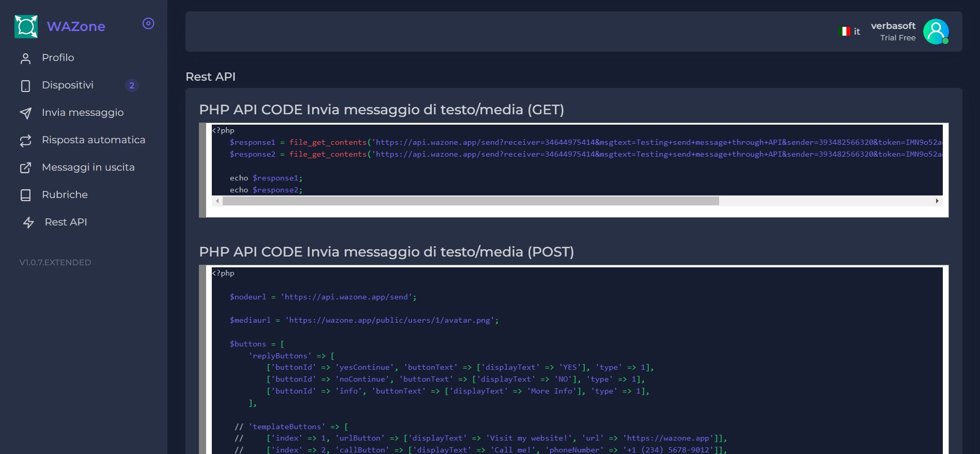Click the Rest API page heading
Screen dimensions: 980x454
[210, 77]
